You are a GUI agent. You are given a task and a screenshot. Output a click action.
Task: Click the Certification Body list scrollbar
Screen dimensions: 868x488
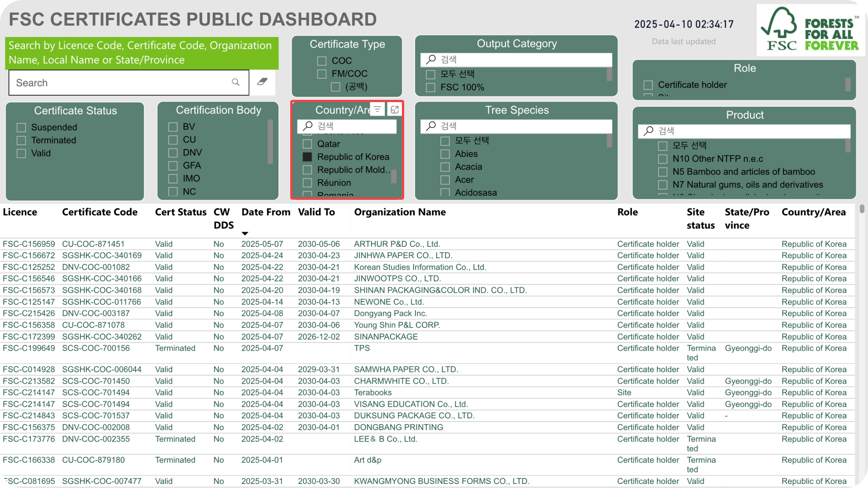pos(270,141)
